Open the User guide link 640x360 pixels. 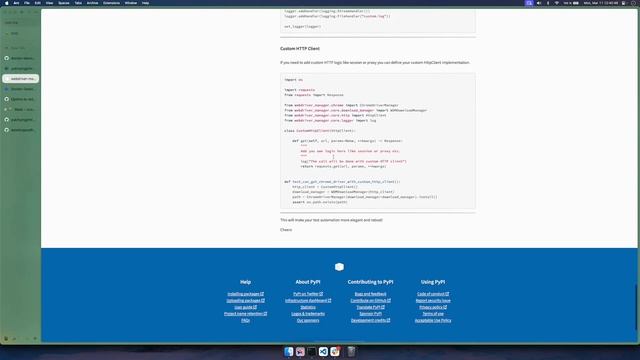[x=245, y=307]
